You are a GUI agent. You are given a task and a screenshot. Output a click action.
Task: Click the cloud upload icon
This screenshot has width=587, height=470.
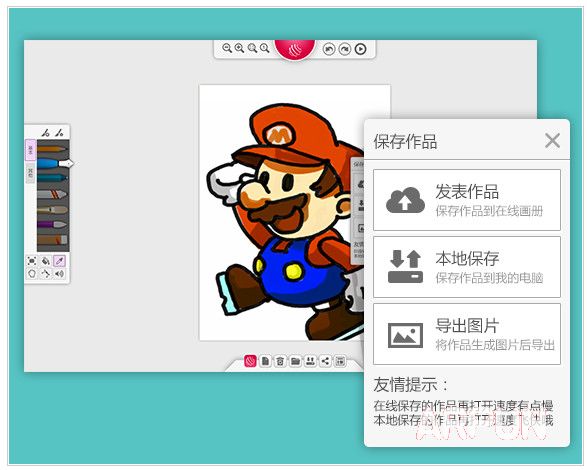(405, 200)
